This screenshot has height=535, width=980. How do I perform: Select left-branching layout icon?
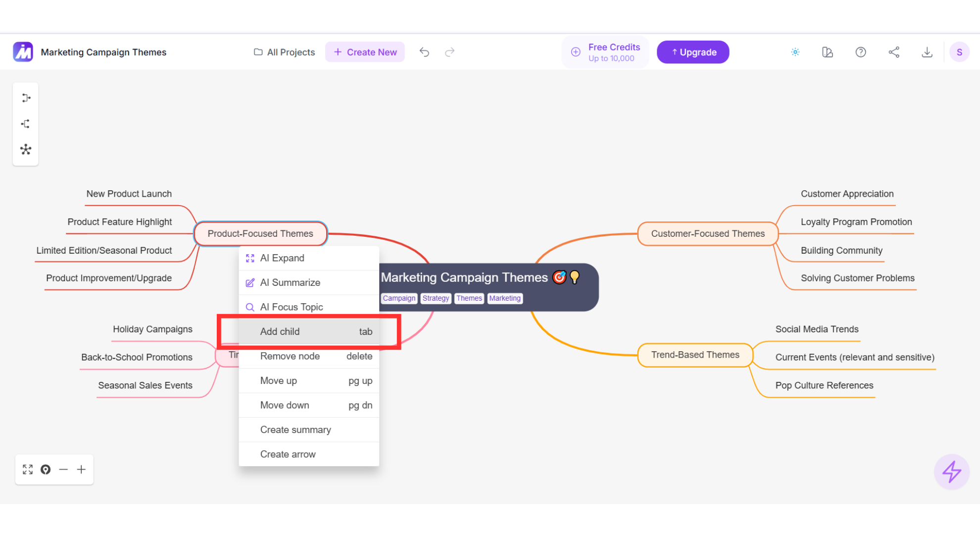(x=26, y=124)
